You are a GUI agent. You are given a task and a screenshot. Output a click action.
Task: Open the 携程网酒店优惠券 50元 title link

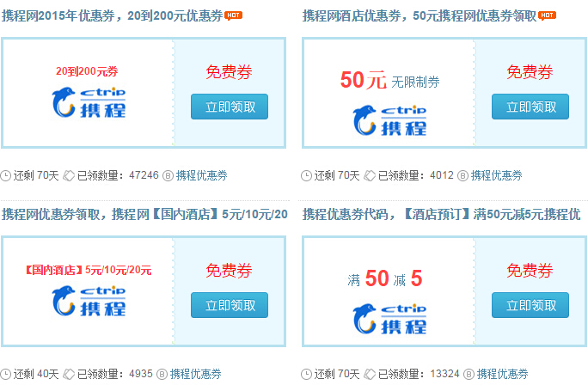click(420, 15)
